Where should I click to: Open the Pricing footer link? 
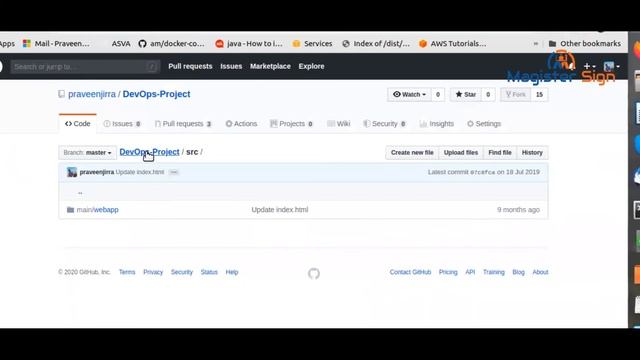point(448,272)
